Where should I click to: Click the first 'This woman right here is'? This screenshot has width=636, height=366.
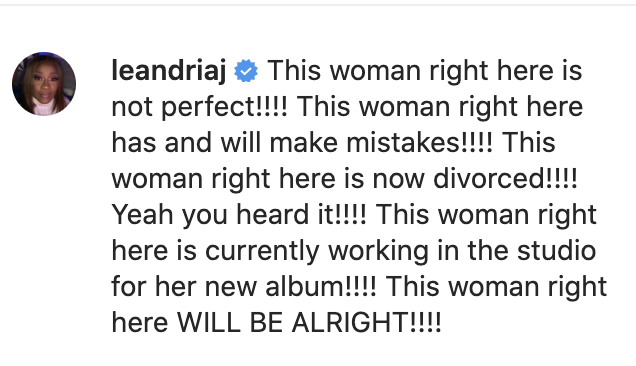coord(425,71)
